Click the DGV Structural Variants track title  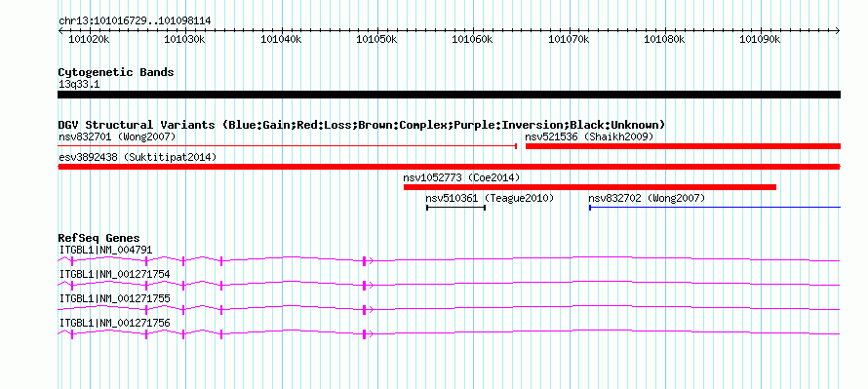pos(362,125)
